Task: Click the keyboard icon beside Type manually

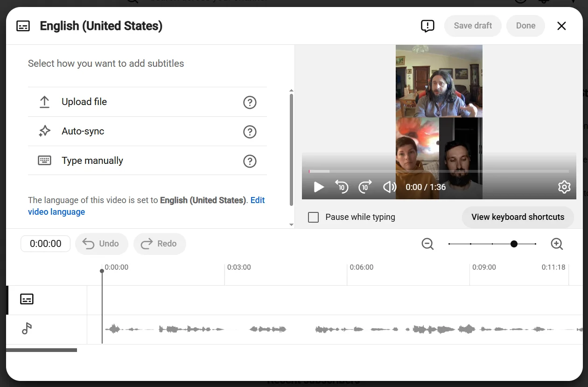Action: click(x=44, y=161)
